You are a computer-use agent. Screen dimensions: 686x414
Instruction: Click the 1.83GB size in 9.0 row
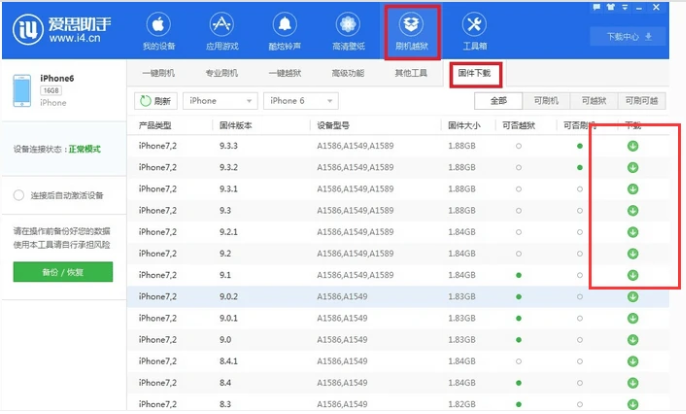[x=462, y=340]
